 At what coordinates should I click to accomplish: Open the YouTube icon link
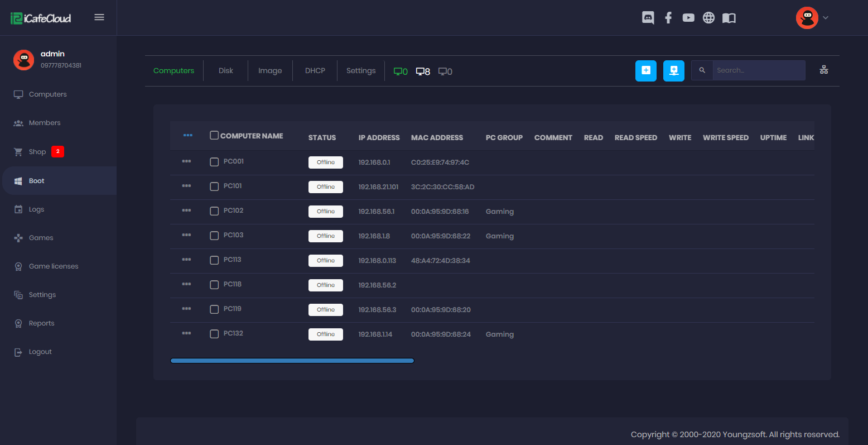pos(688,18)
